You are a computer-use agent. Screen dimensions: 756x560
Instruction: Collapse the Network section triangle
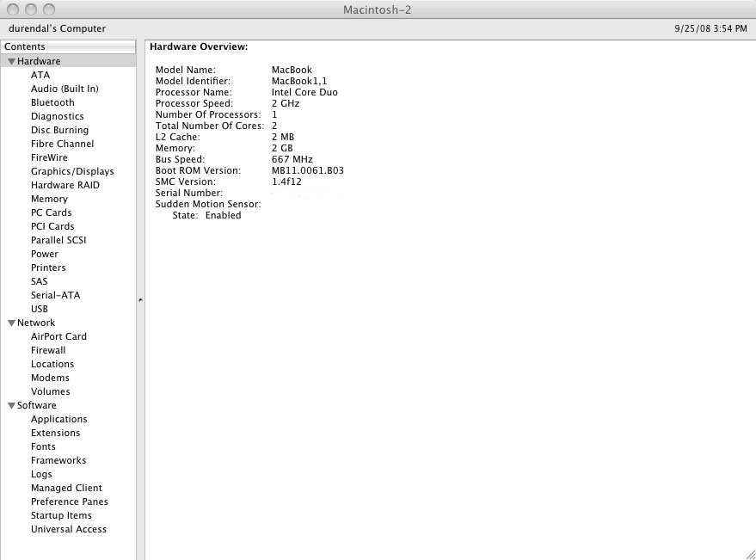(11, 323)
